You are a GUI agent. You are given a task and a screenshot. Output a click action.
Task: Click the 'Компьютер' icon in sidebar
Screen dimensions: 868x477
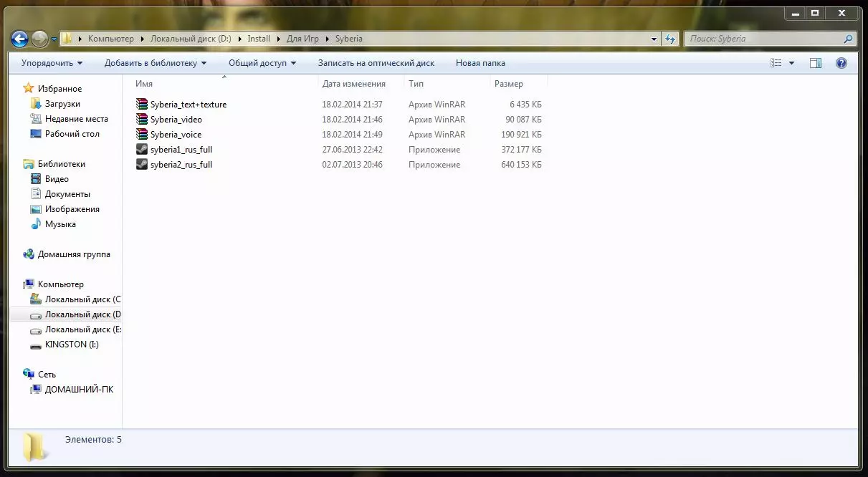[29, 284]
